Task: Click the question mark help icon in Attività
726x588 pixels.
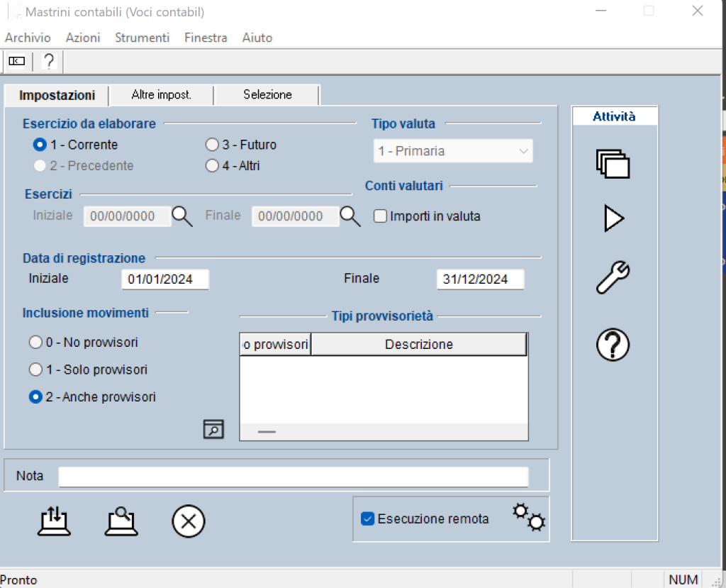Action: [x=613, y=345]
